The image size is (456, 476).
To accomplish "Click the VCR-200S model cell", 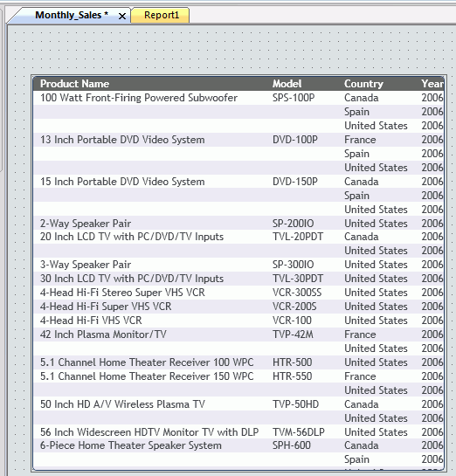I will pyautogui.click(x=294, y=307).
